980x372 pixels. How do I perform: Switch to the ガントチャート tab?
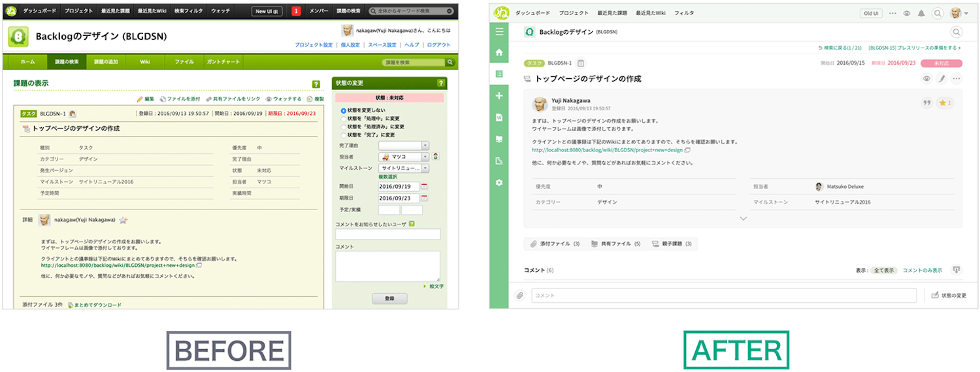click(x=222, y=62)
